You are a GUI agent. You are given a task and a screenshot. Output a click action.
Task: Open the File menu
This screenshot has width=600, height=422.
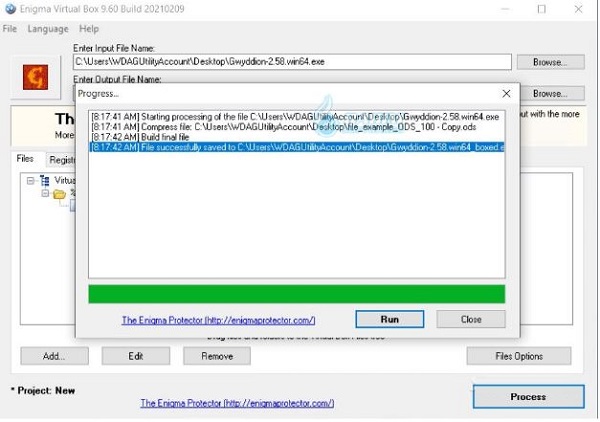point(10,29)
